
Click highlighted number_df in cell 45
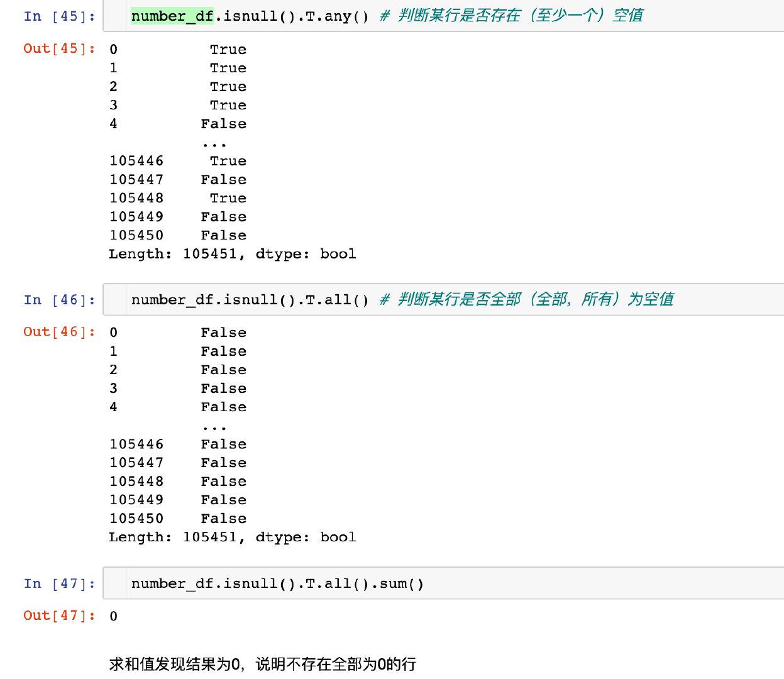tap(172, 16)
